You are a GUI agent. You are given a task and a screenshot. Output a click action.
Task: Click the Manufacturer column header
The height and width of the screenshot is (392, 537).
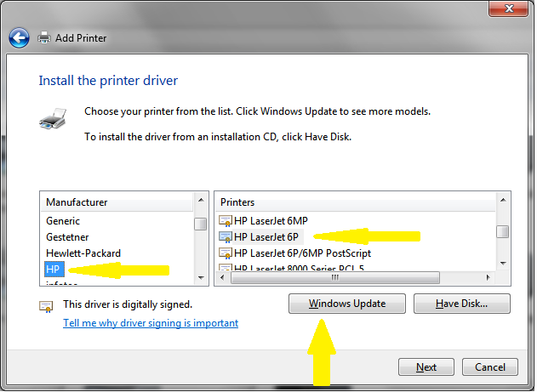point(117,202)
